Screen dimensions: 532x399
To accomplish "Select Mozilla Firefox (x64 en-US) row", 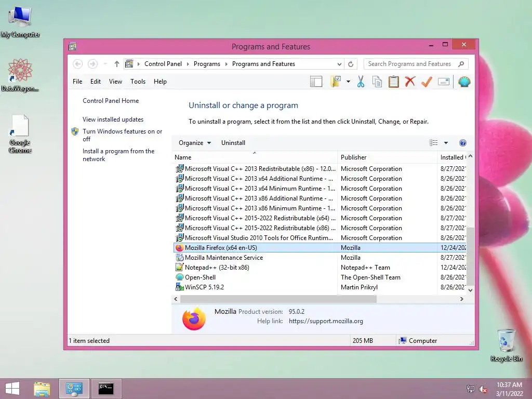I will click(320, 248).
